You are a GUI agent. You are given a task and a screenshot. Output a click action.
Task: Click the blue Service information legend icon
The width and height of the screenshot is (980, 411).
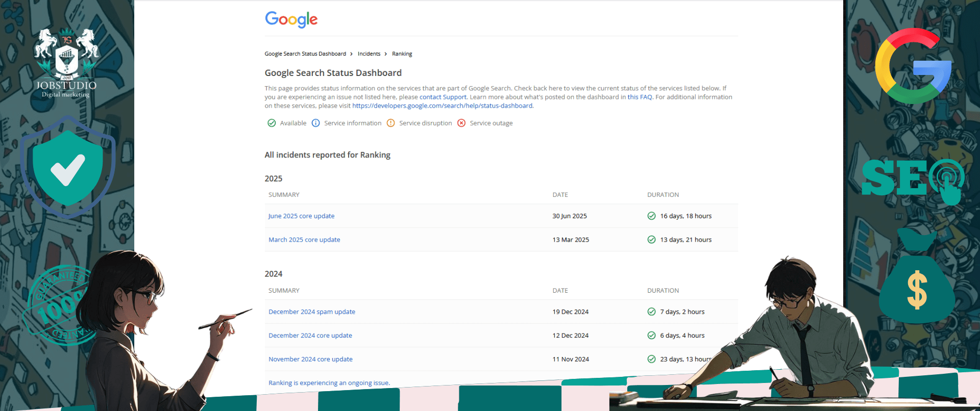(x=315, y=123)
